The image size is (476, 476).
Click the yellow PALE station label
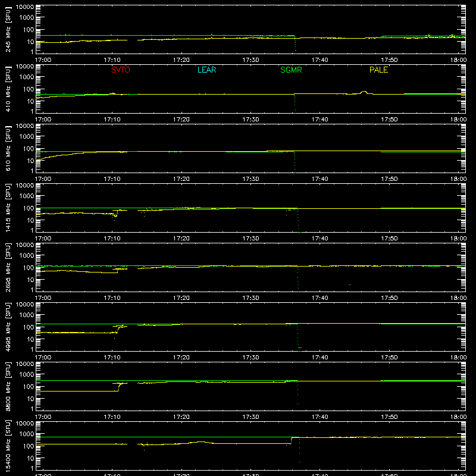click(x=378, y=70)
